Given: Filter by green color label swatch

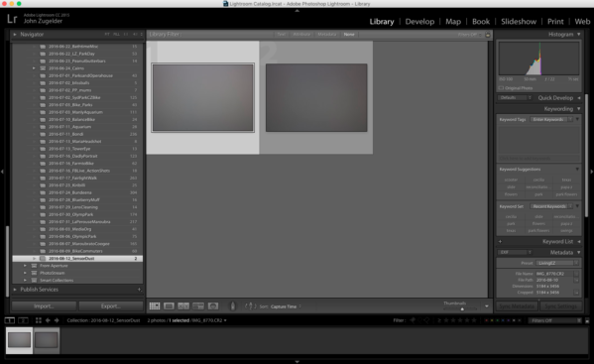Looking at the screenshot, I should [498, 320].
